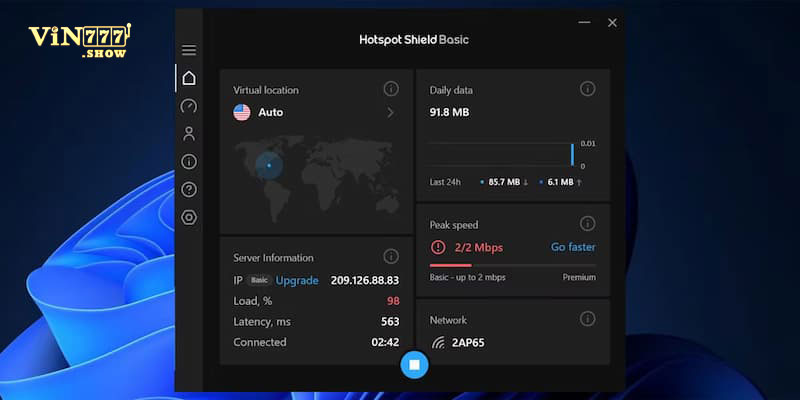Open the help question mark sidebar icon
Screen dimensions: 800x400
189,190
